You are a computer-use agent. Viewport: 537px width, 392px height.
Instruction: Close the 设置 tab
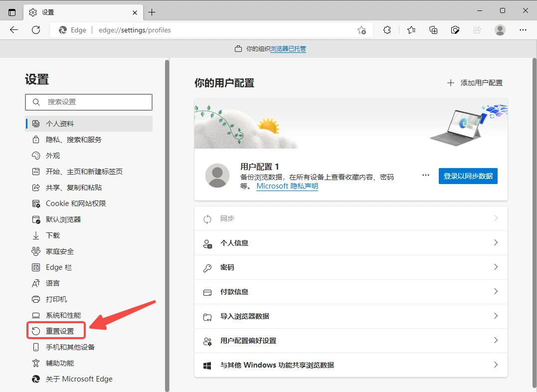[x=135, y=12]
